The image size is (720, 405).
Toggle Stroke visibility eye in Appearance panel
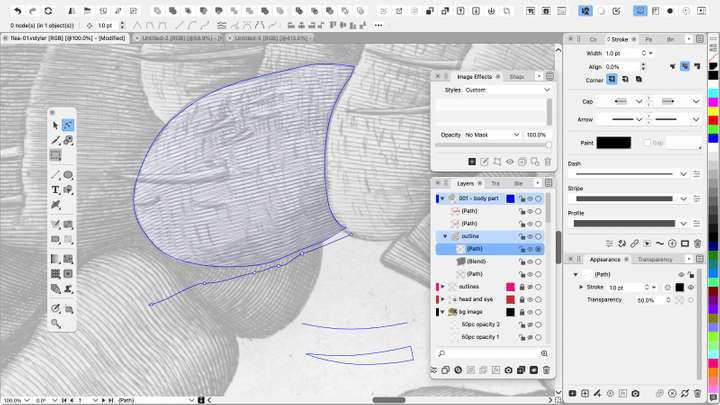point(691,287)
